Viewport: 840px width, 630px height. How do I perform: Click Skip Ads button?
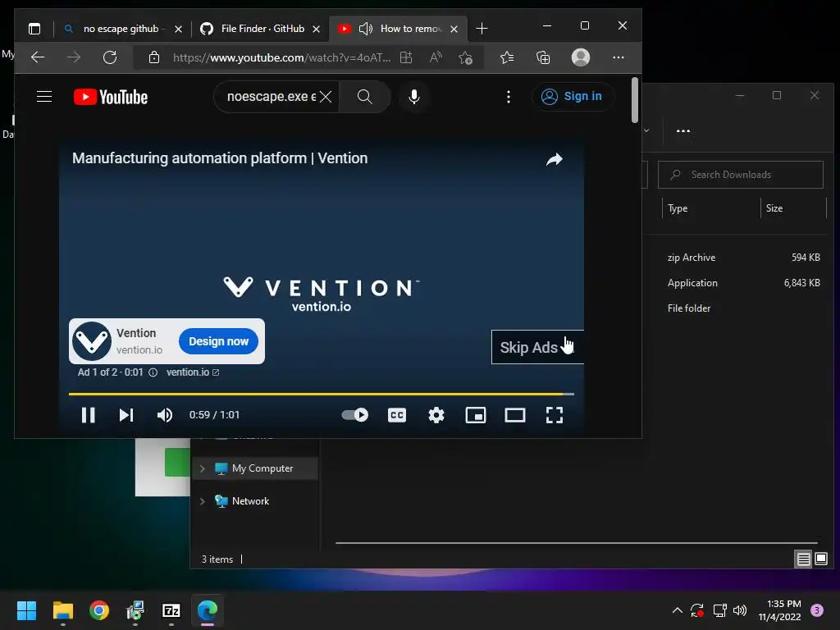[537, 347]
